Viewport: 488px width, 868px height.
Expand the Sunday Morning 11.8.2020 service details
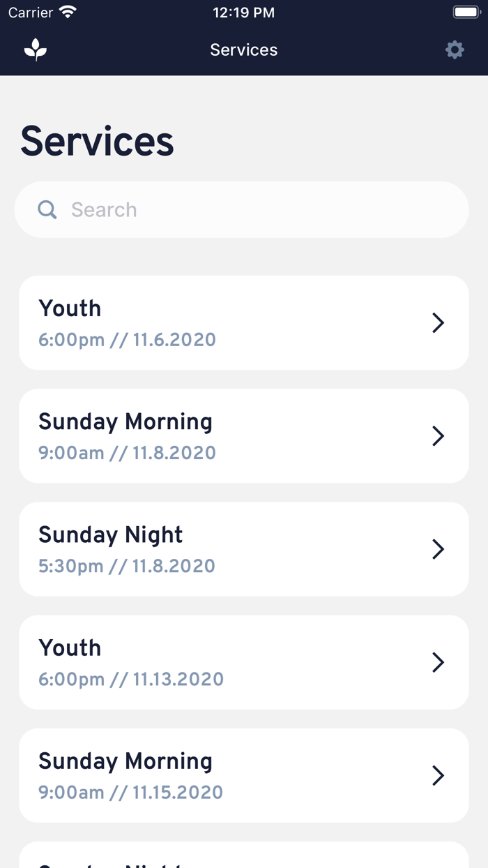(244, 435)
